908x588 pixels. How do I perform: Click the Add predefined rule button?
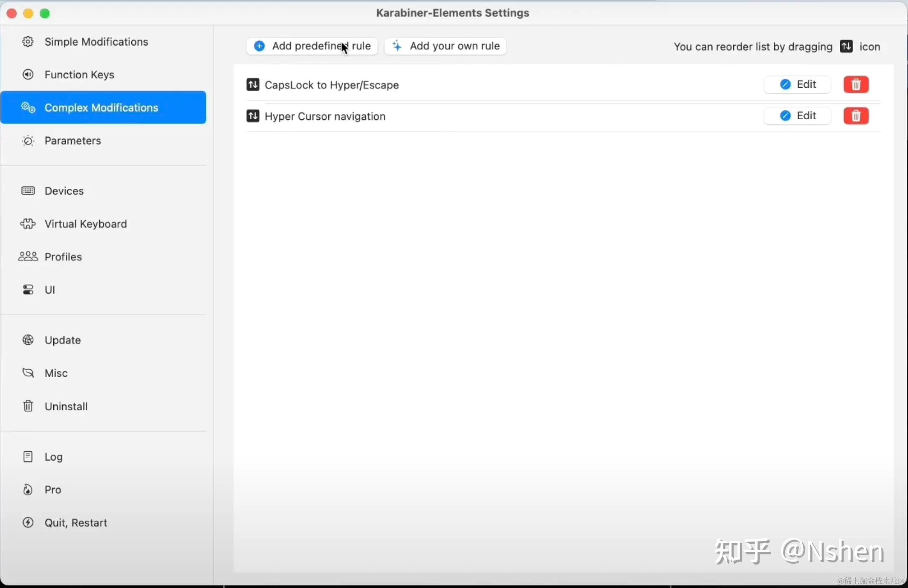[x=312, y=46]
